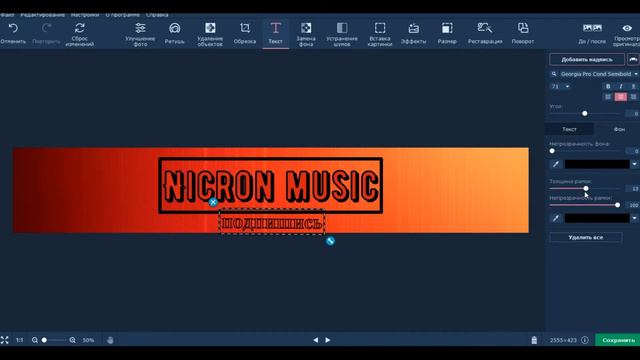640x360 pixels.
Task: Click the zoom out magnifier icon
Action: coord(35,340)
